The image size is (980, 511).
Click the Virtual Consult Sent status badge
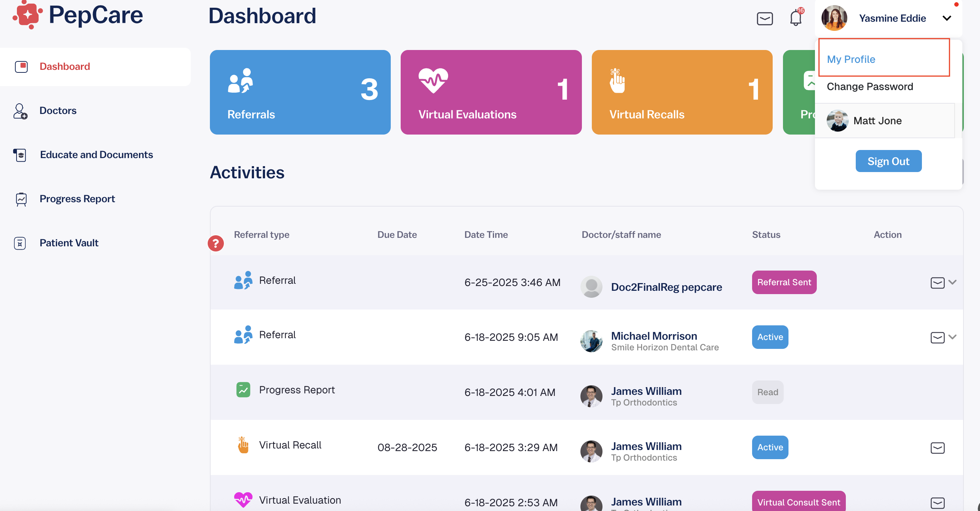pyautogui.click(x=798, y=501)
